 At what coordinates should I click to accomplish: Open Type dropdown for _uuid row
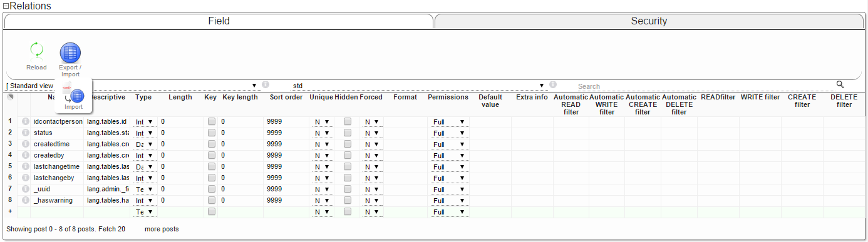click(x=145, y=189)
